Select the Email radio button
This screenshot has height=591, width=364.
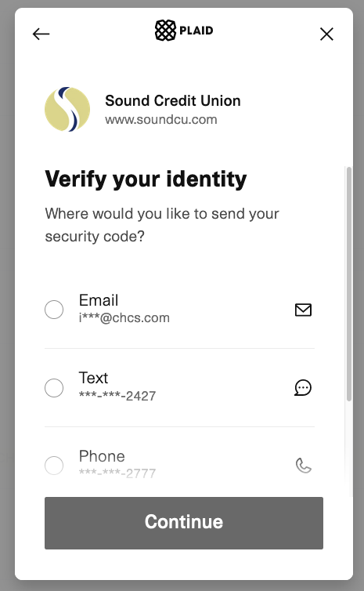[54, 310]
